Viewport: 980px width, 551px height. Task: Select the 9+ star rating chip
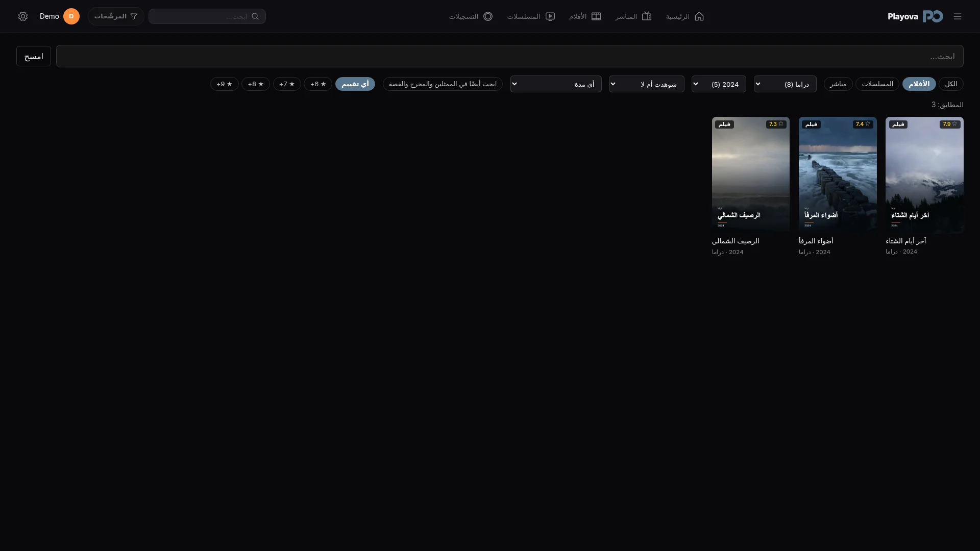coord(225,84)
